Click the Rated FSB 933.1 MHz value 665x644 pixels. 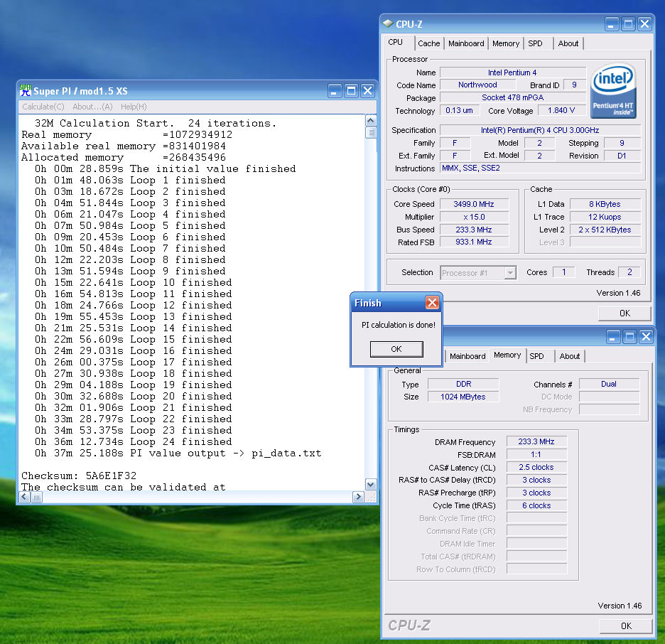coord(474,242)
